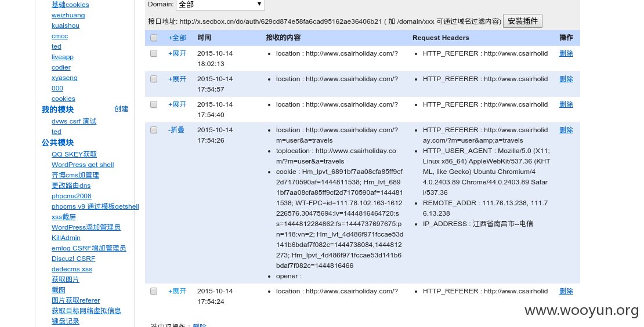
Task: Open the dvws csrf 演试 module
Action: (74, 121)
